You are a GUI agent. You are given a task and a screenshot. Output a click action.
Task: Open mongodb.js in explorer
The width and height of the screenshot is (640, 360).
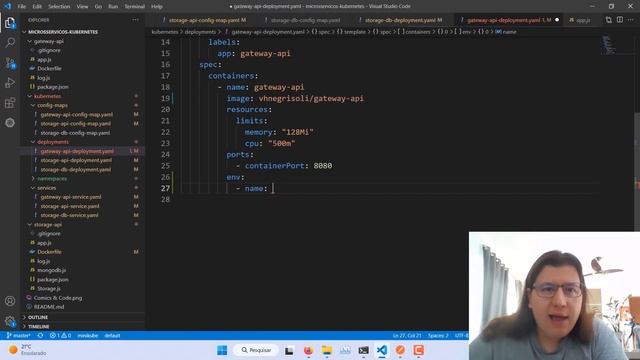(x=51, y=270)
